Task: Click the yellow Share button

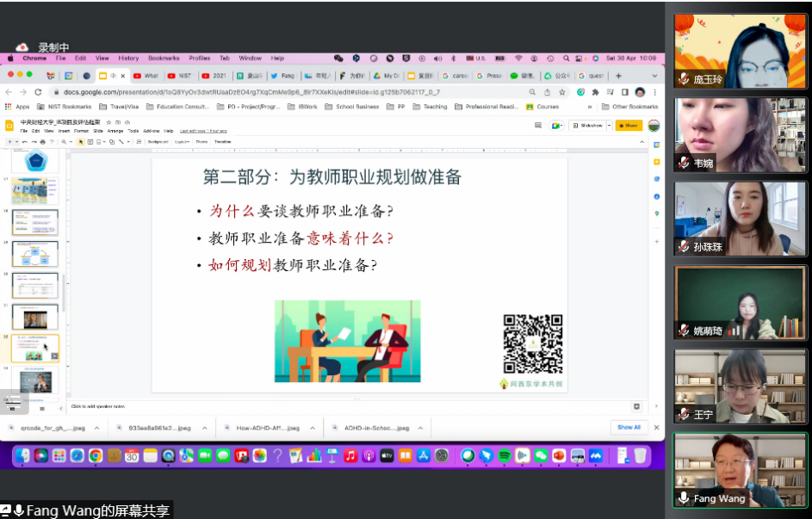Action: pos(629,125)
